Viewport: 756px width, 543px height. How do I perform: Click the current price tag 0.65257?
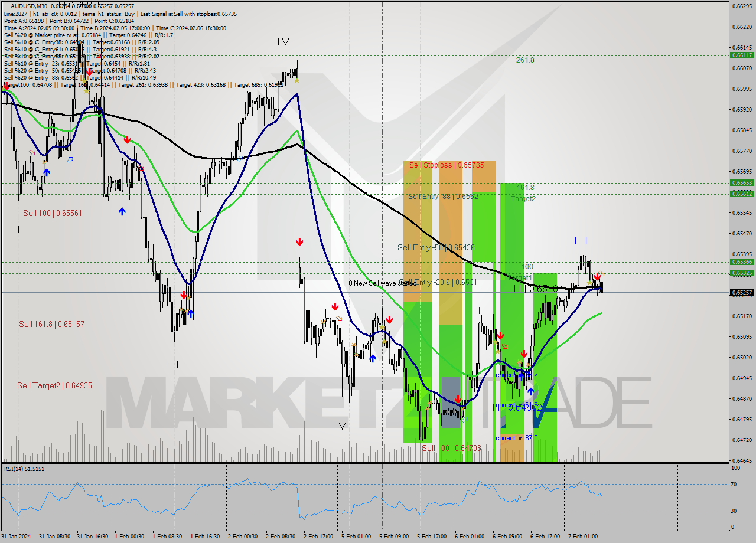742,292
